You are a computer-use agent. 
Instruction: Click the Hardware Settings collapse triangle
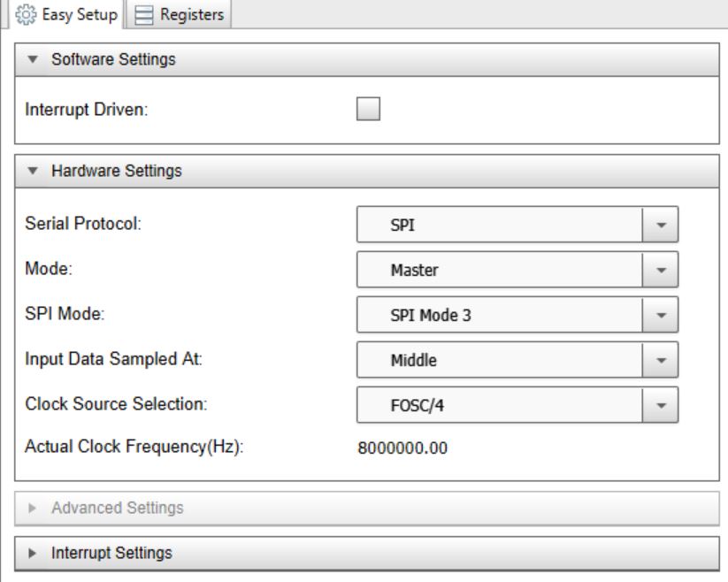pos(34,172)
